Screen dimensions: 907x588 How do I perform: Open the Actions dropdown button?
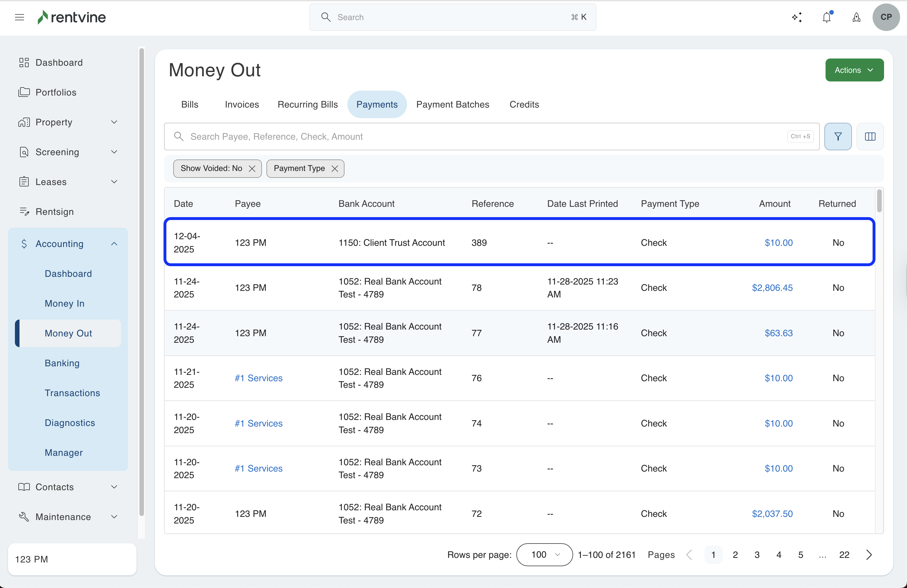[854, 70]
